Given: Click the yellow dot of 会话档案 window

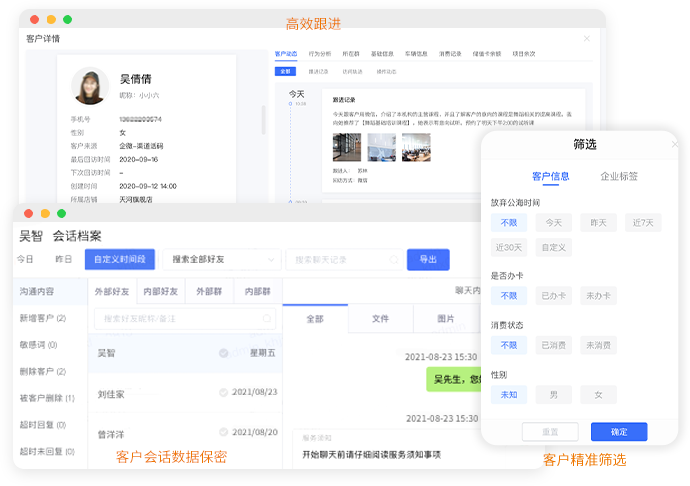Looking at the screenshot, I should pyautogui.click(x=45, y=214).
